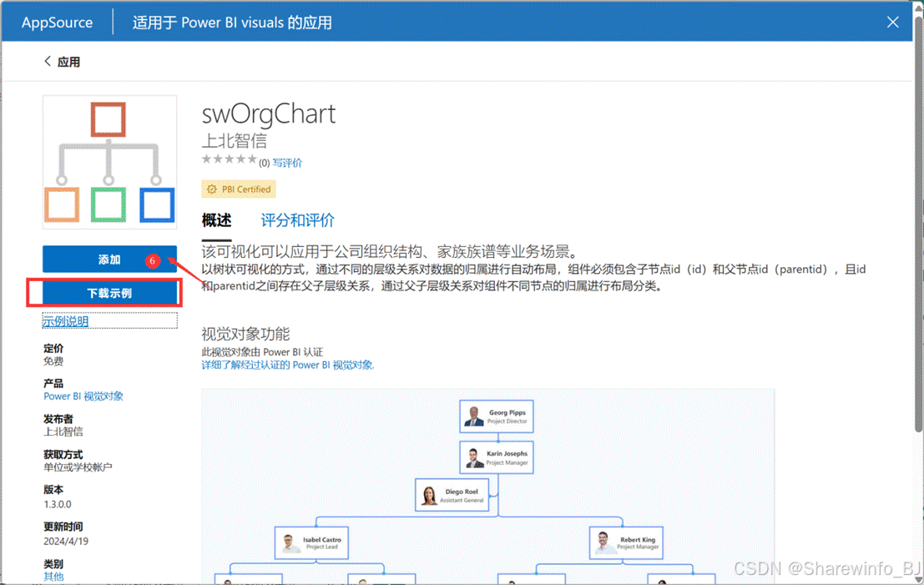
Task: Click 单位或学校帐户 acquisition text
Action: tap(78, 467)
